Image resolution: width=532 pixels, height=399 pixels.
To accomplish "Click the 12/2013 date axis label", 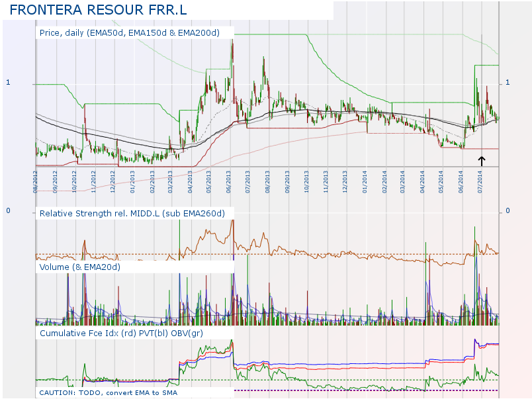I will [x=345, y=182].
